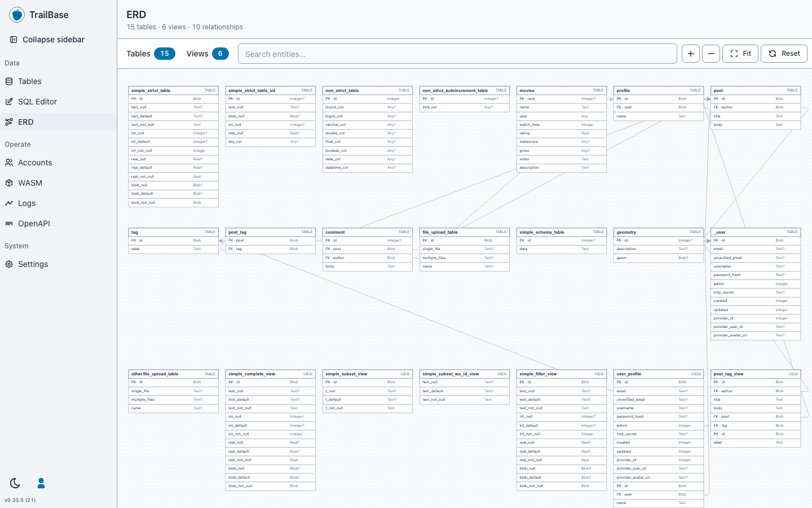Screen dimensions: 812x508
Task: Open the Logs page
Action: [x=59, y=203]
